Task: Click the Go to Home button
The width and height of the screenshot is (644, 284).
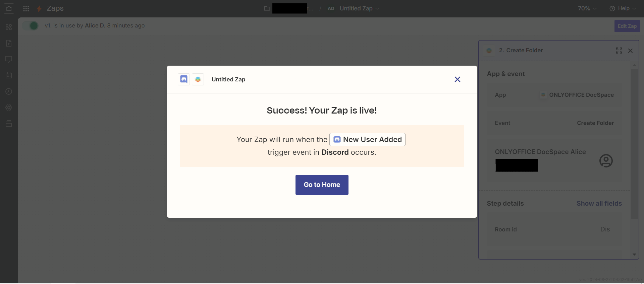Action: (322, 185)
